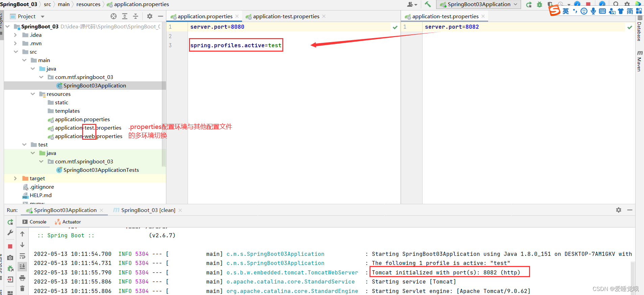This screenshot has height=295, width=644.
Task: Collapse the SpringBoot_03 root node
Action: pos(7,26)
